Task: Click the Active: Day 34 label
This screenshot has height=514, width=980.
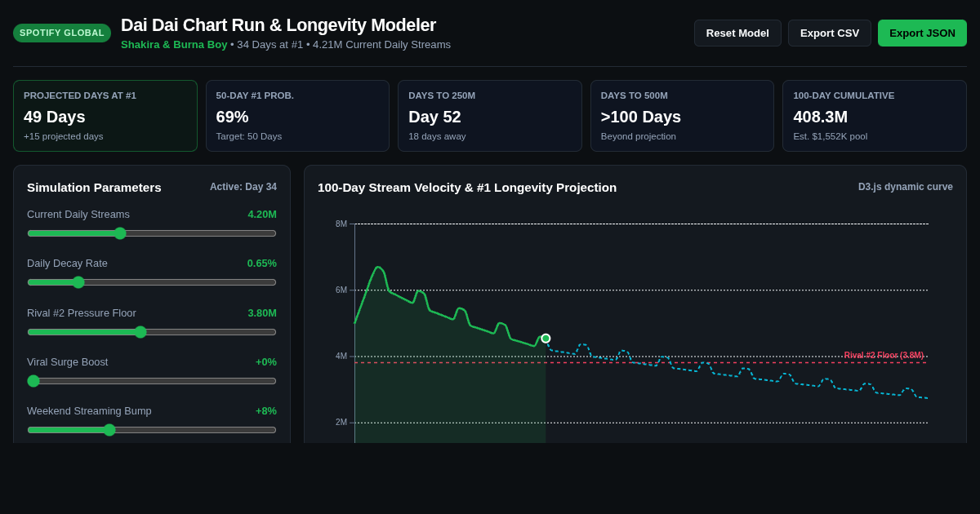Action: (243, 187)
